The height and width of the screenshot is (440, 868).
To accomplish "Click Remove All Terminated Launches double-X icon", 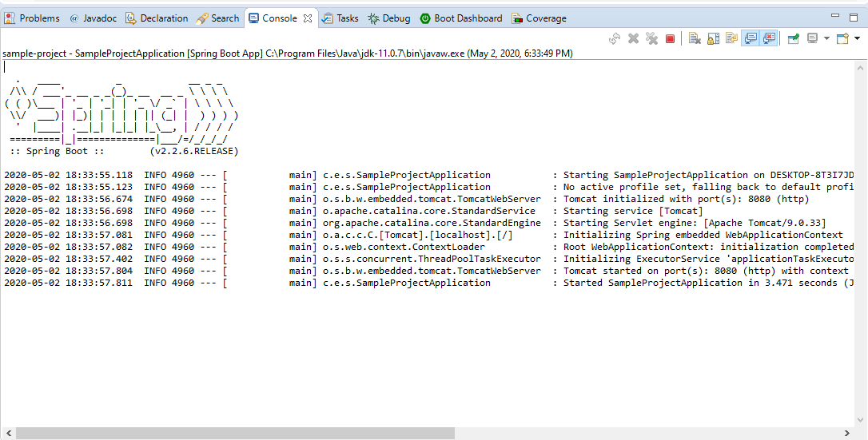I will coord(651,38).
